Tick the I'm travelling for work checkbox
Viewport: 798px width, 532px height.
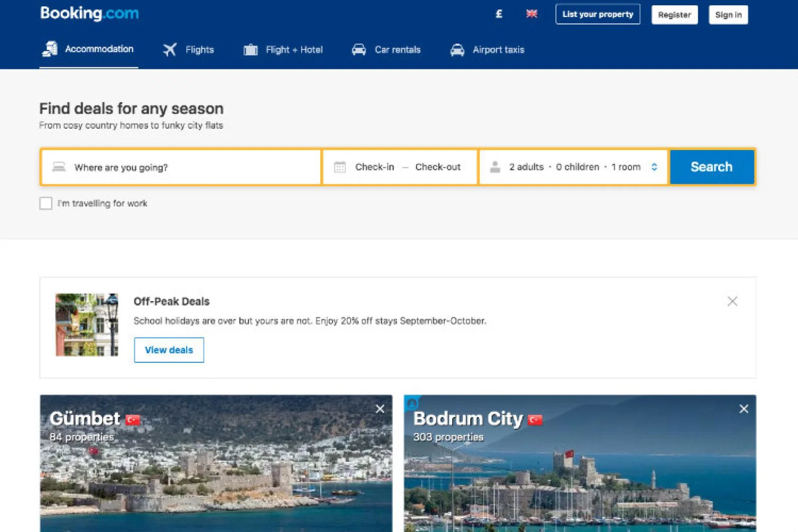[46, 203]
